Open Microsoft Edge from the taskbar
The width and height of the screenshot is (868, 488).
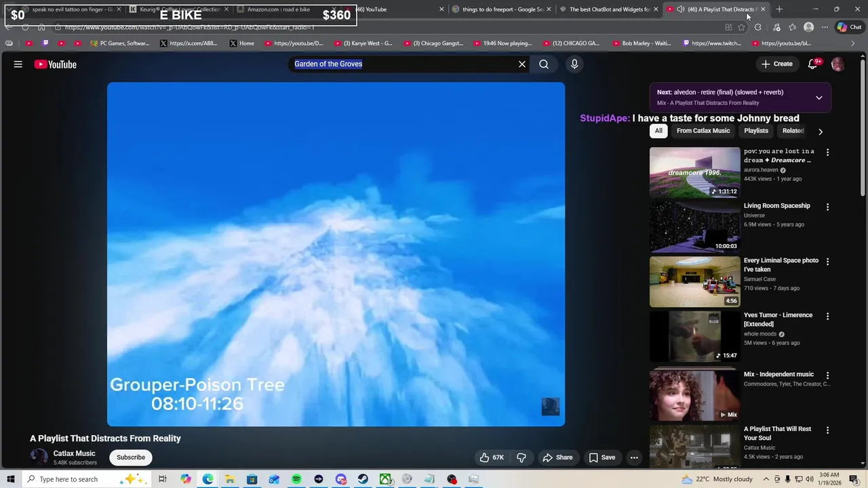[208, 479]
